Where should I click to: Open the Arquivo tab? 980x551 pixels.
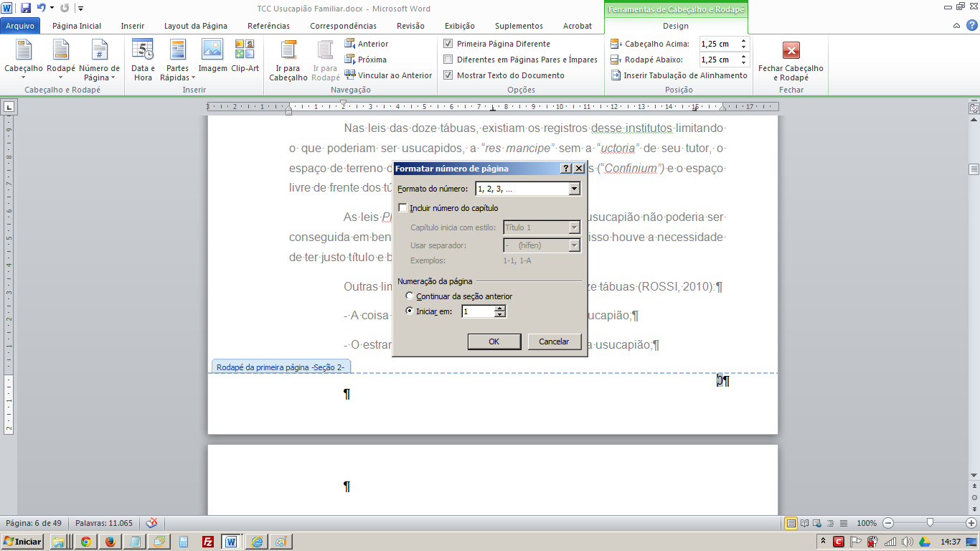coord(20,26)
